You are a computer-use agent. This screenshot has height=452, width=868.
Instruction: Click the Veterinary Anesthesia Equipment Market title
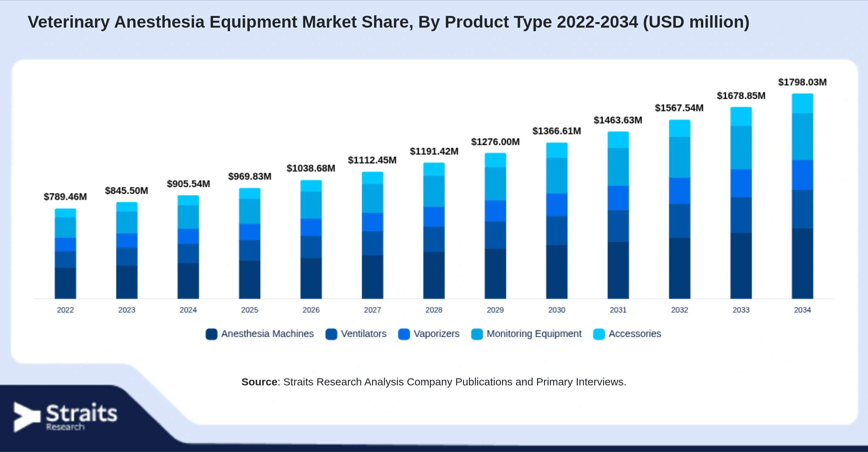[389, 22]
